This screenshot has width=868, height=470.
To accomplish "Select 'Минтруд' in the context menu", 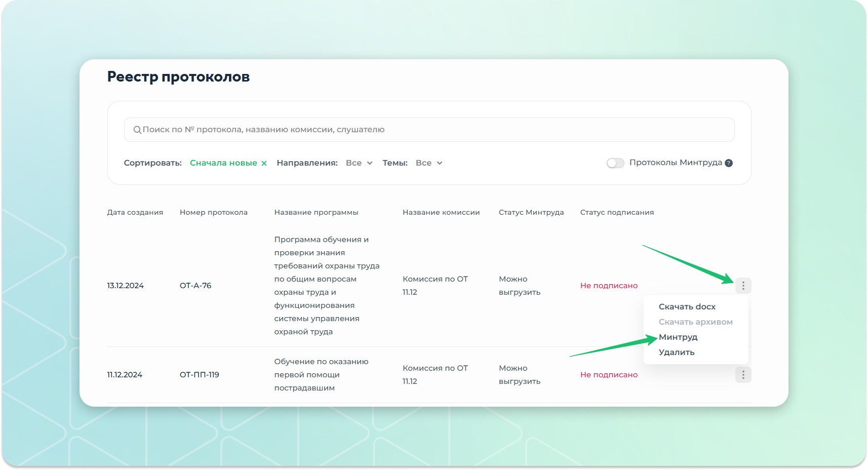I will coord(678,337).
